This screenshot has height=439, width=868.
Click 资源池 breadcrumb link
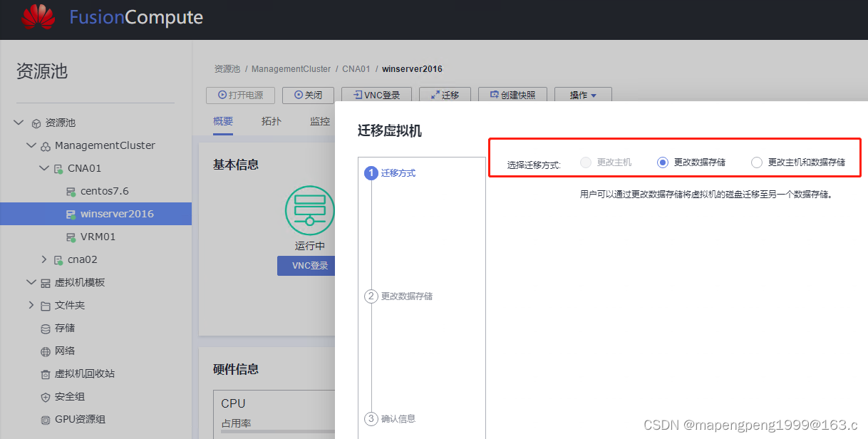pyautogui.click(x=227, y=69)
